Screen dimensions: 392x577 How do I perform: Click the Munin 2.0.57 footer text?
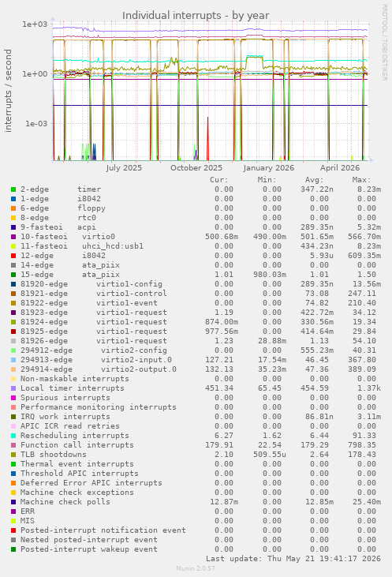tap(196, 568)
